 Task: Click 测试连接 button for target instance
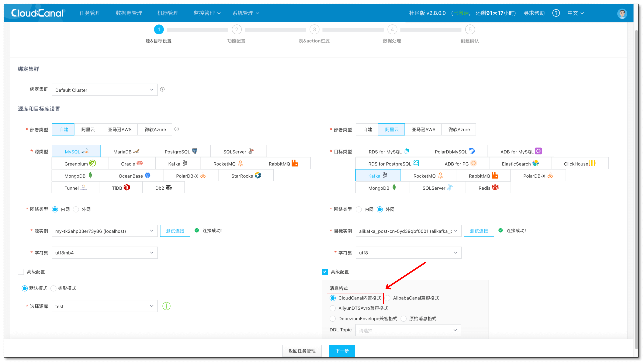479,231
